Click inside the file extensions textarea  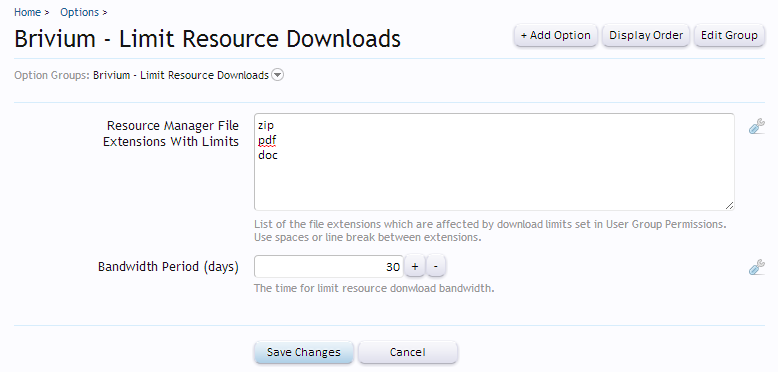coord(494,162)
